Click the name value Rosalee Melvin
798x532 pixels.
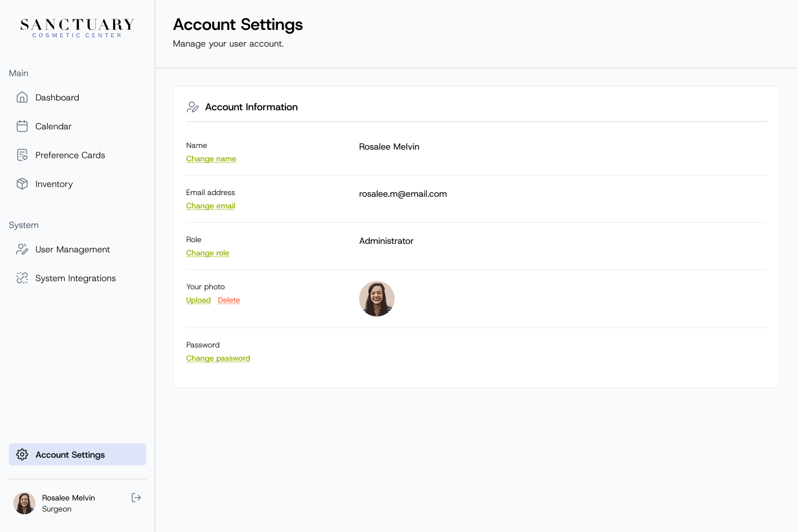click(389, 147)
